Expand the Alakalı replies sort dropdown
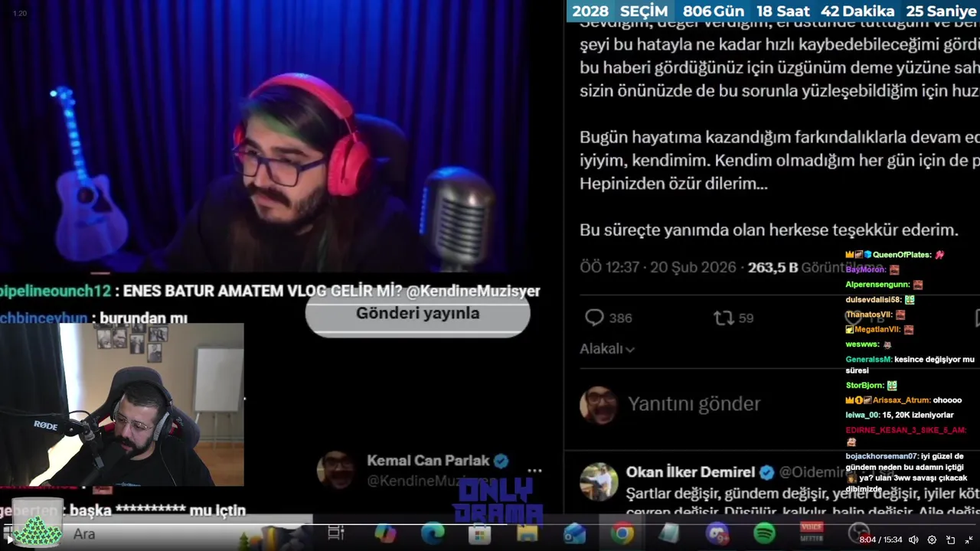This screenshot has width=980, height=551. point(607,349)
